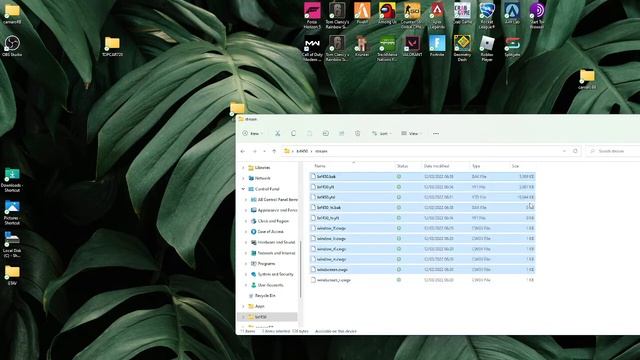Select Among Us desktop icon
640x360 pixels.
coord(387,13)
